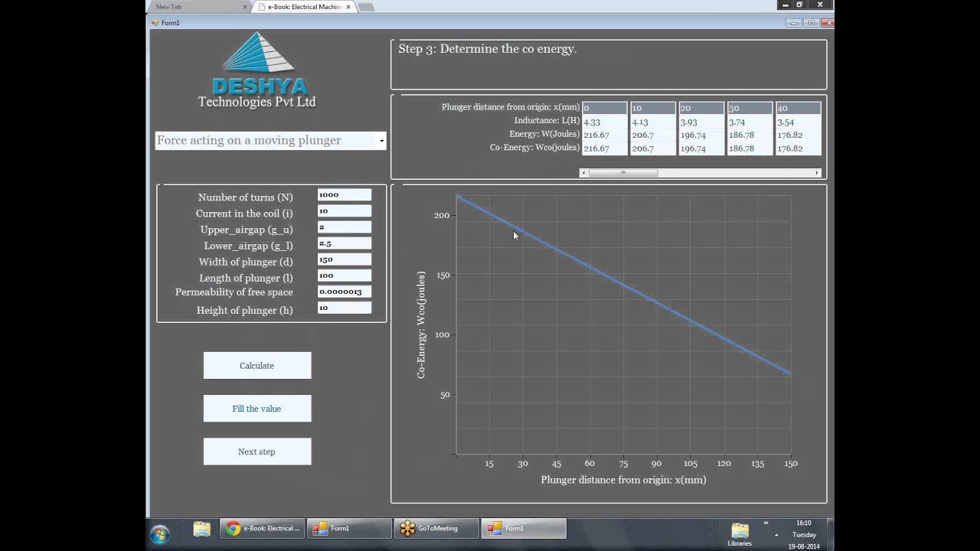This screenshot has width=980, height=551.
Task: Click the Fill the value button
Action: click(x=257, y=409)
